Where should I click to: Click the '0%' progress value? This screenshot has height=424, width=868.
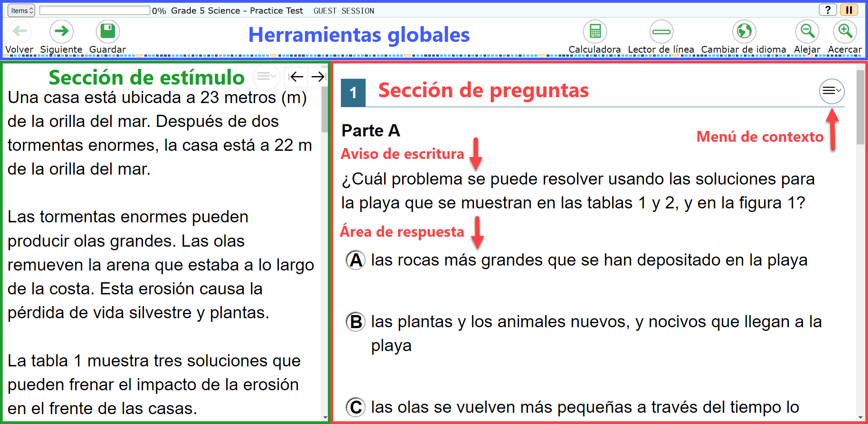point(159,11)
